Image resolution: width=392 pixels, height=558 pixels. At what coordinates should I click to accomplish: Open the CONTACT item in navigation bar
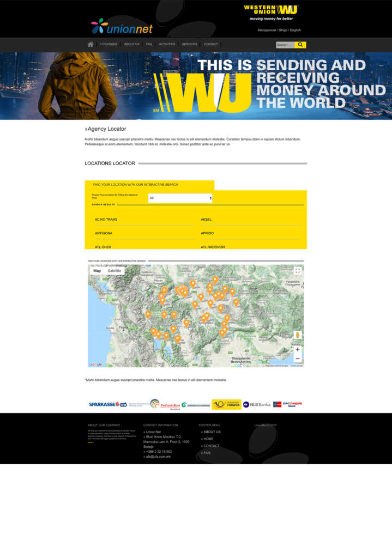click(211, 45)
